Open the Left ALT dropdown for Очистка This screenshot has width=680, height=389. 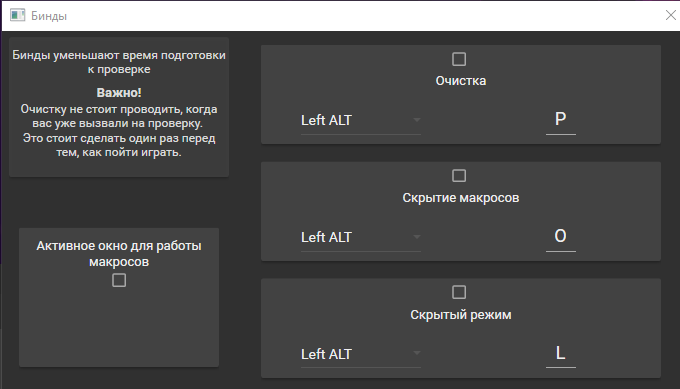(x=360, y=120)
